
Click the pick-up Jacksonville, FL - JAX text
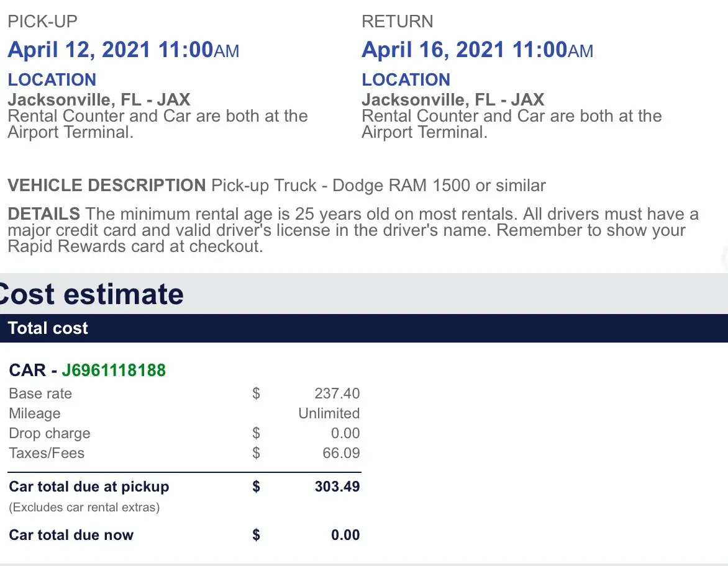pyautogui.click(x=99, y=99)
